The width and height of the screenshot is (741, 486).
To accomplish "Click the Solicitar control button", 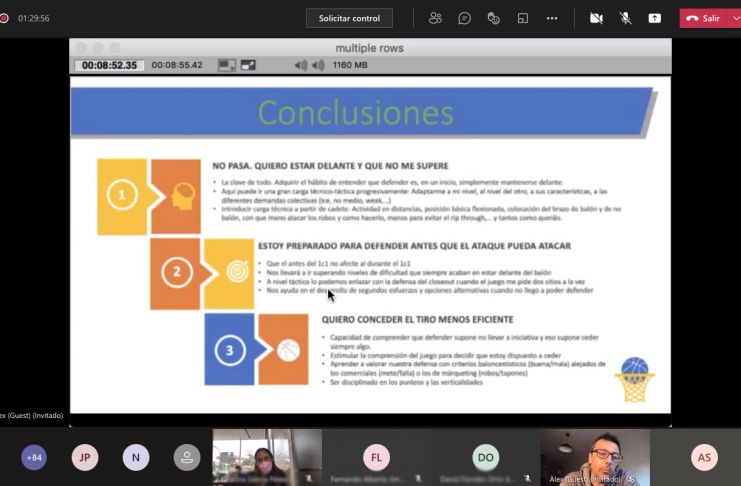I will (x=349, y=18).
